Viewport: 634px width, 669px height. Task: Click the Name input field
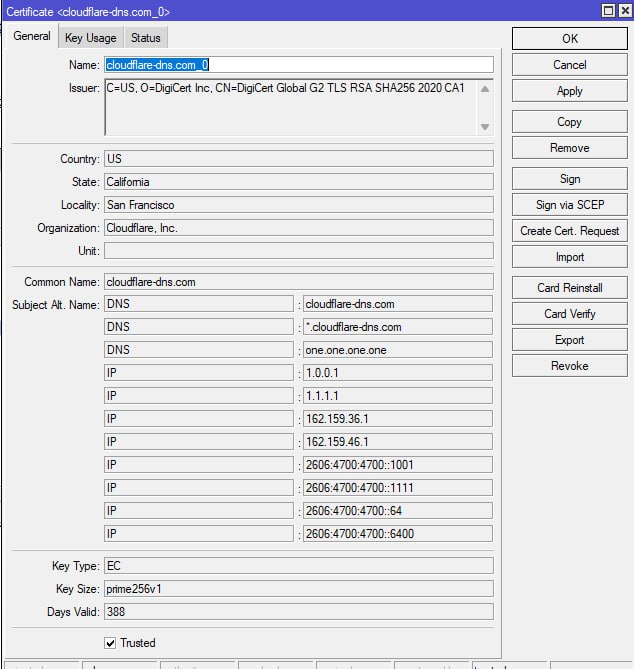299,65
